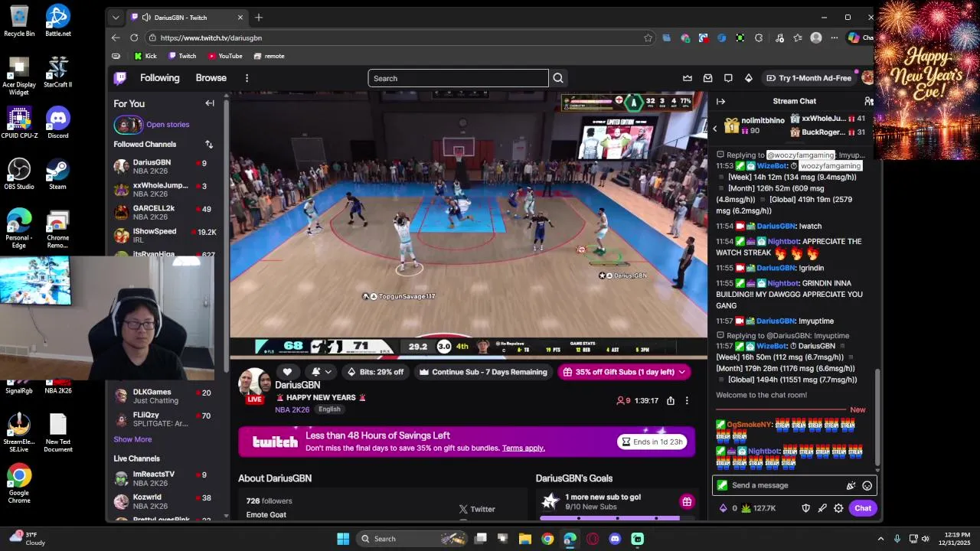This screenshot has height=551, width=980.
Task: Open the emote picker in chat
Action: [x=867, y=485]
